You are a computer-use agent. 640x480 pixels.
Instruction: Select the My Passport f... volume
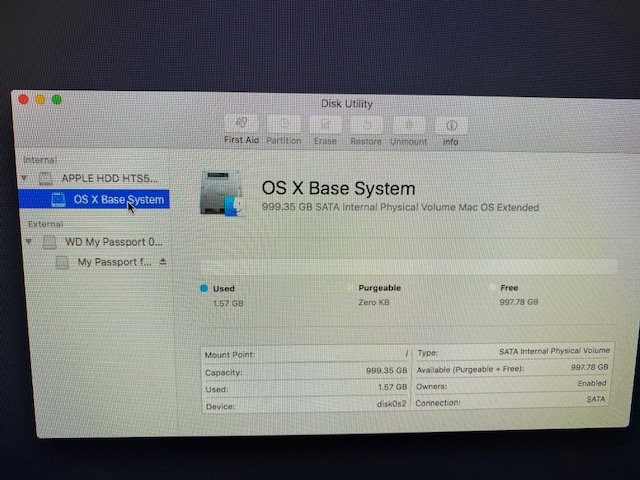coord(114,262)
